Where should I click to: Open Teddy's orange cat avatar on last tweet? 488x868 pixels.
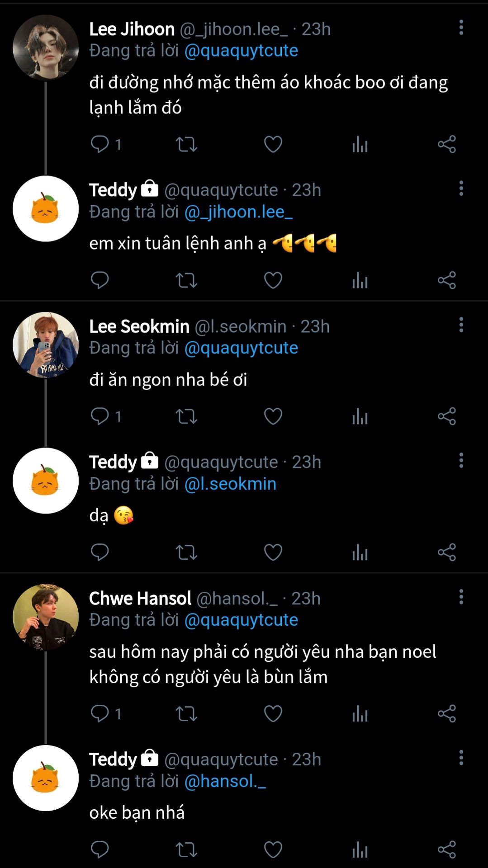46,778
